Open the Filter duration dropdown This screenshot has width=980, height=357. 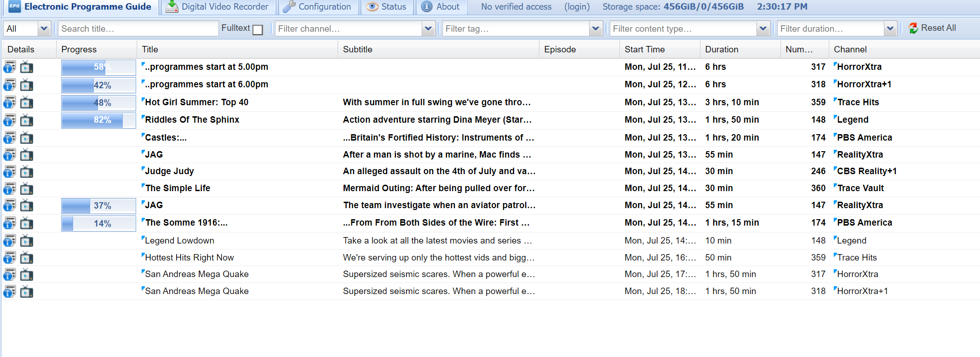click(x=890, y=28)
